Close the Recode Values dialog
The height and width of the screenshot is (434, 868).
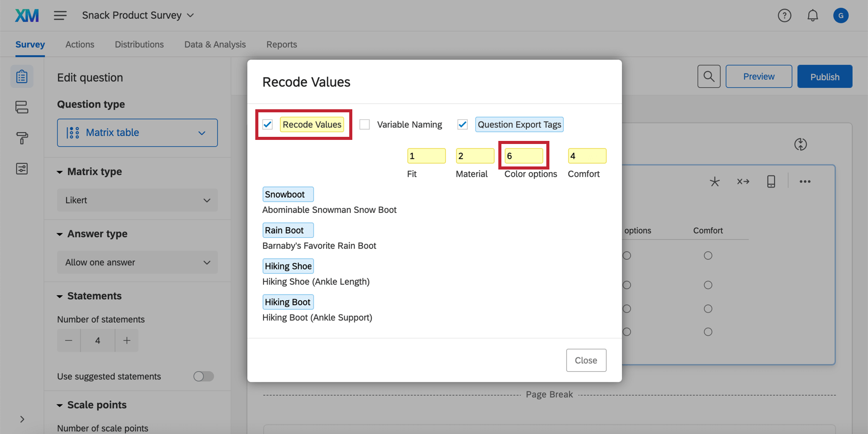tap(586, 360)
